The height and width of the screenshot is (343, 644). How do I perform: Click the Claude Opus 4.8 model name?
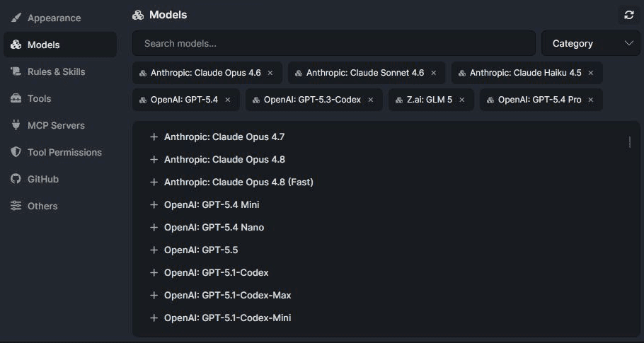point(224,159)
